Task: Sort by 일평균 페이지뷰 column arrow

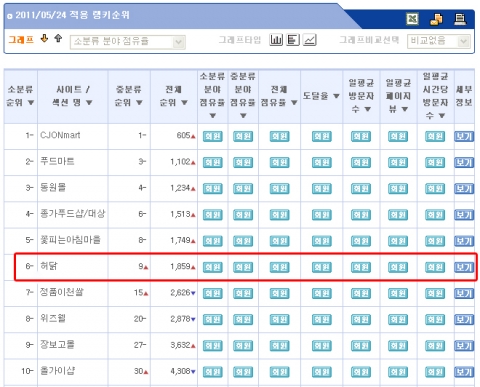Action: 405,109
